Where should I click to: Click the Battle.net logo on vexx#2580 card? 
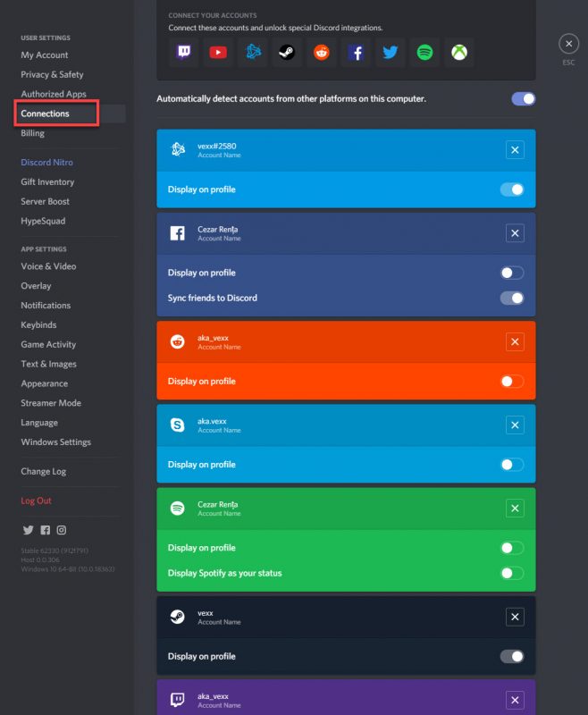pyautogui.click(x=178, y=149)
